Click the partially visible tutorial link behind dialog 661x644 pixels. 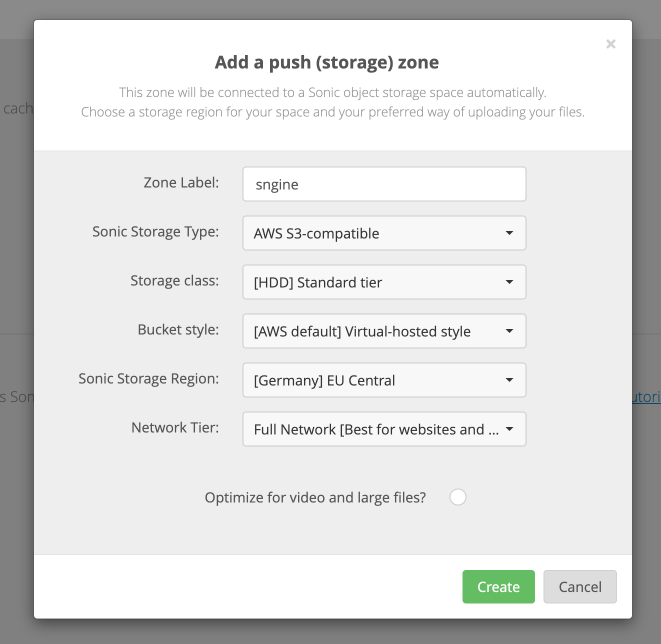pos(646,397)
